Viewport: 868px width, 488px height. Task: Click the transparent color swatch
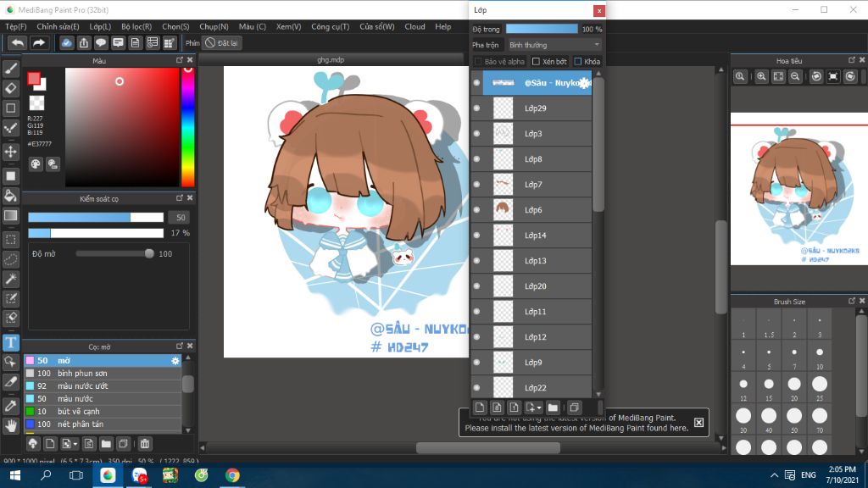point(36,103)
